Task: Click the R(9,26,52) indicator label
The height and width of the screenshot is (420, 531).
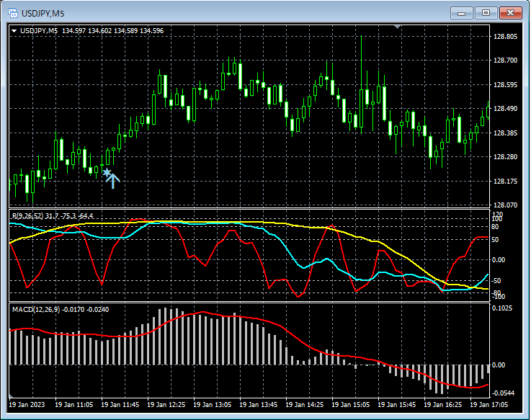Action: (27, 215)
